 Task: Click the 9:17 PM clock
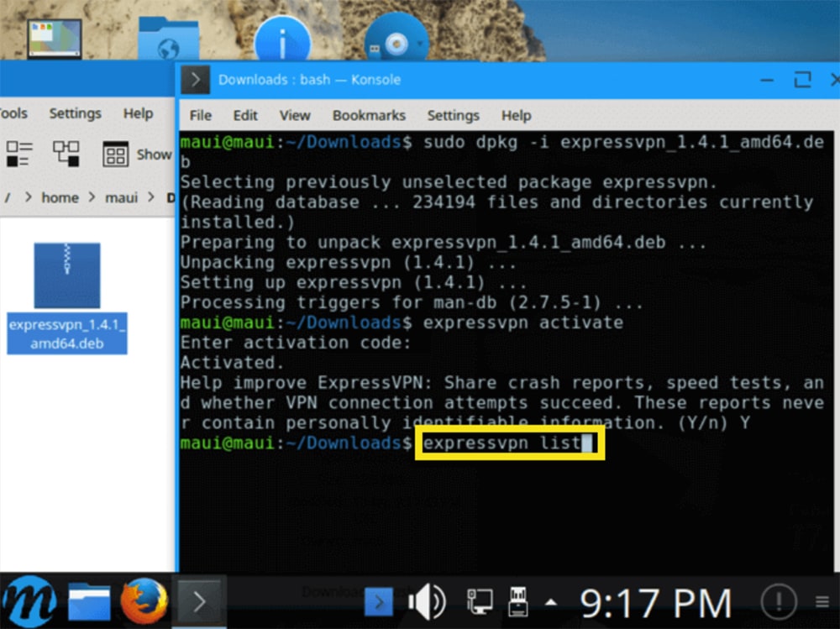coord(656,603)
